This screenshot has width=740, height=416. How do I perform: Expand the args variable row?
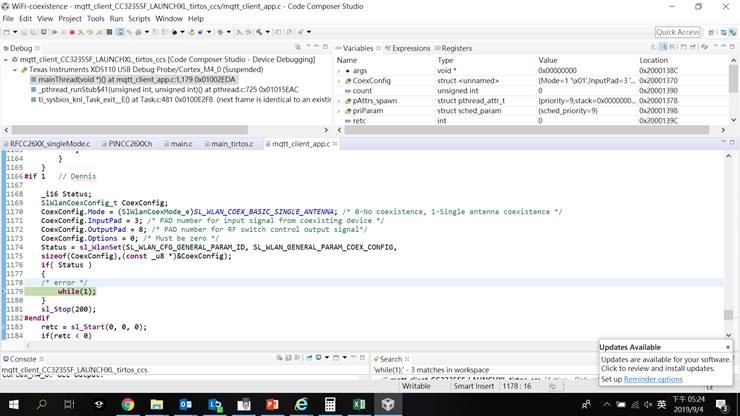pos(339,71)
